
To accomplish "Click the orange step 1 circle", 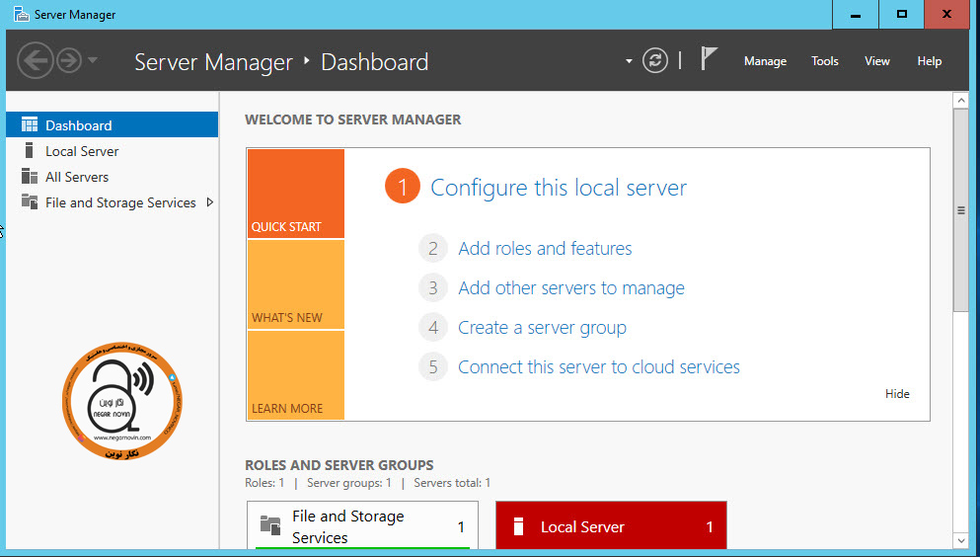I will tap(403, 187).
